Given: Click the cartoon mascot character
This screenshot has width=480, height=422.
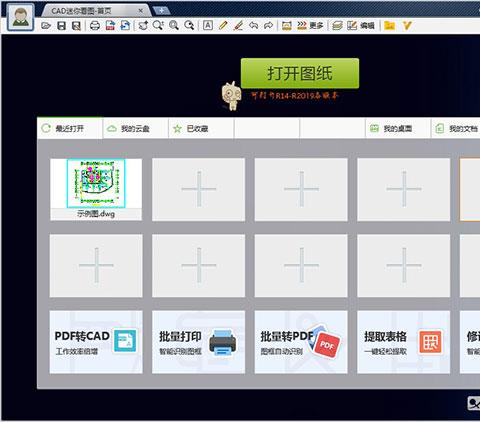Looking at the screenshot, I should tap(231, 96).
